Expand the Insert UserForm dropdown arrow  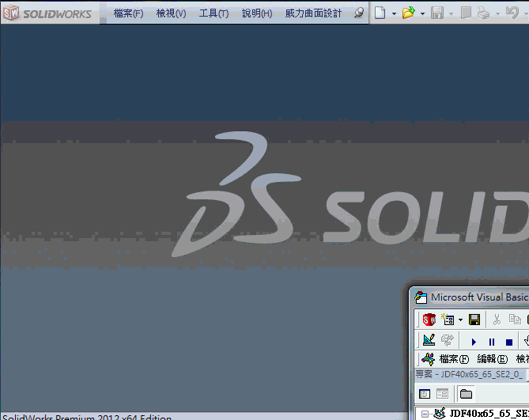pos(460,320)
